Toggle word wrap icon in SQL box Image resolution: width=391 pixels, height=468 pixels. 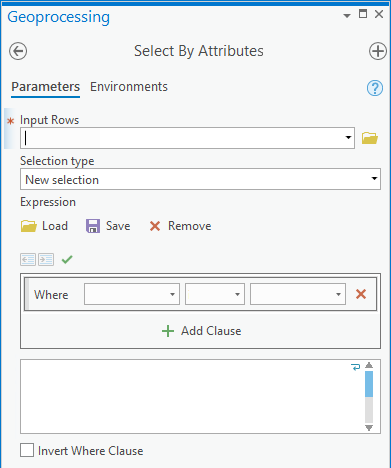[x=356, y=367]
